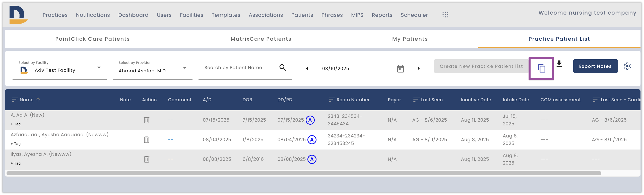The width and height of the screenshot is (644, 195).
Task: Click filter icon beside Room Number
Action: pyautogui.click(x=332, y=100)
